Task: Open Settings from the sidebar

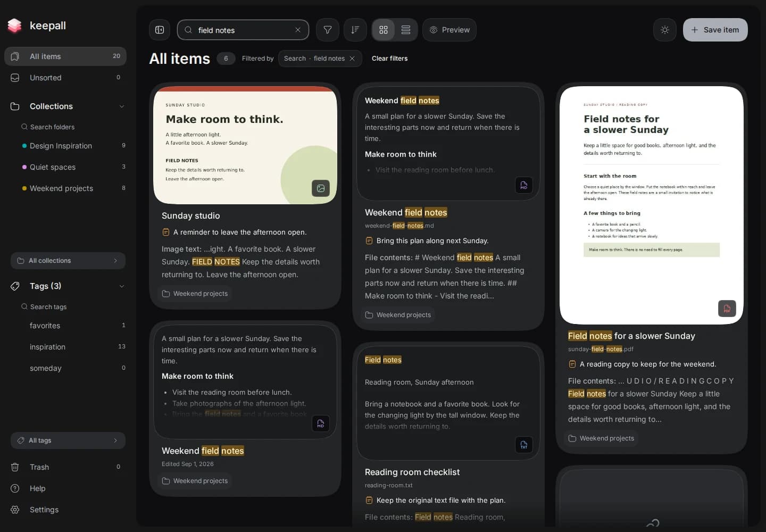Action: click(65, 510)
